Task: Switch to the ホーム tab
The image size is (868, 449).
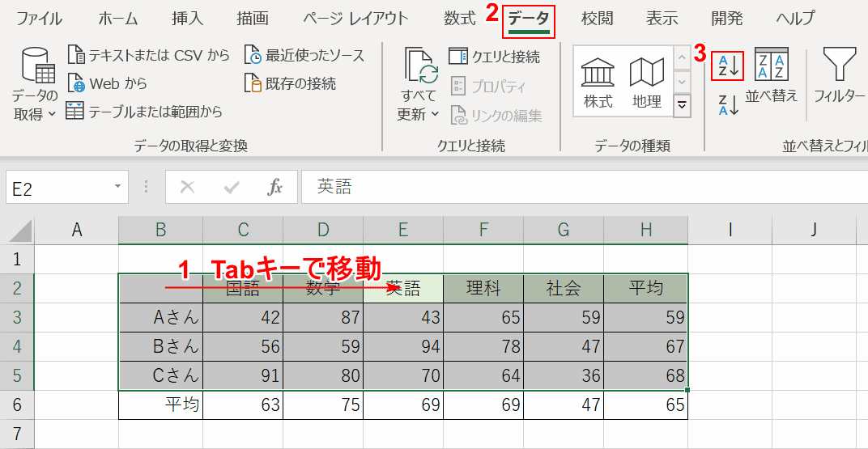Action: click(118, 19)
